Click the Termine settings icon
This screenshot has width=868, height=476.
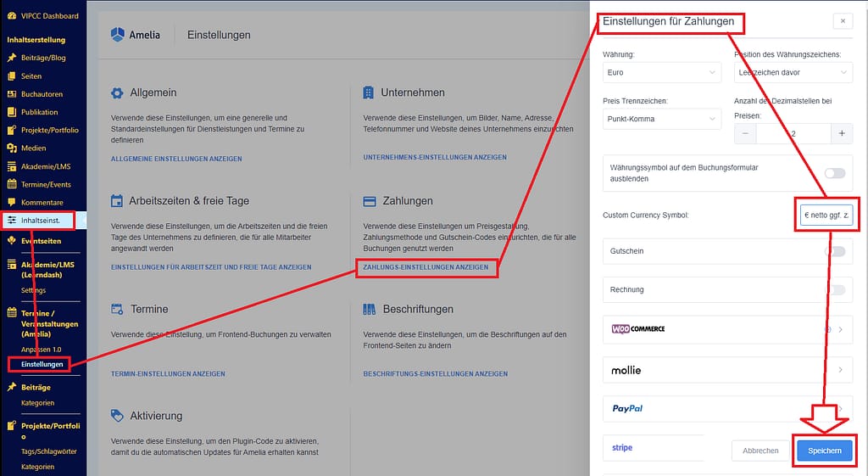click(x=117, y=310)
